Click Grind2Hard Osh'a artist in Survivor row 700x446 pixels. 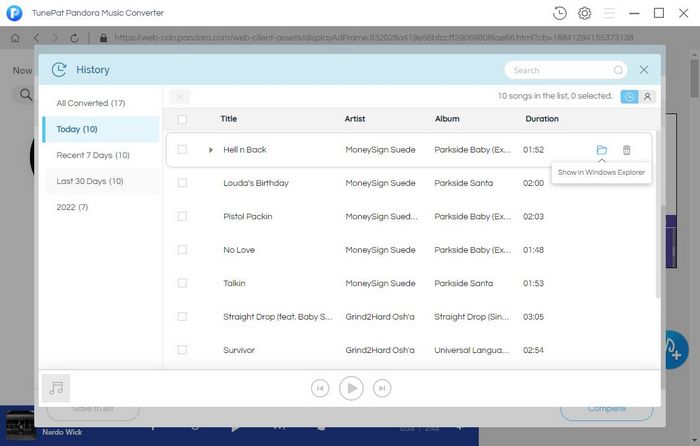pyautogui.click(x=380, y=350)
